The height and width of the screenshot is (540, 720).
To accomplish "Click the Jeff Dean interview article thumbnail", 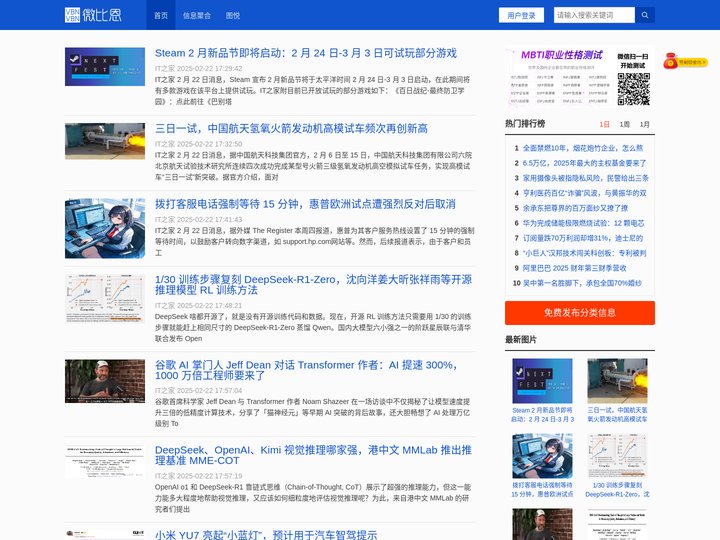I will coord(105,381).
